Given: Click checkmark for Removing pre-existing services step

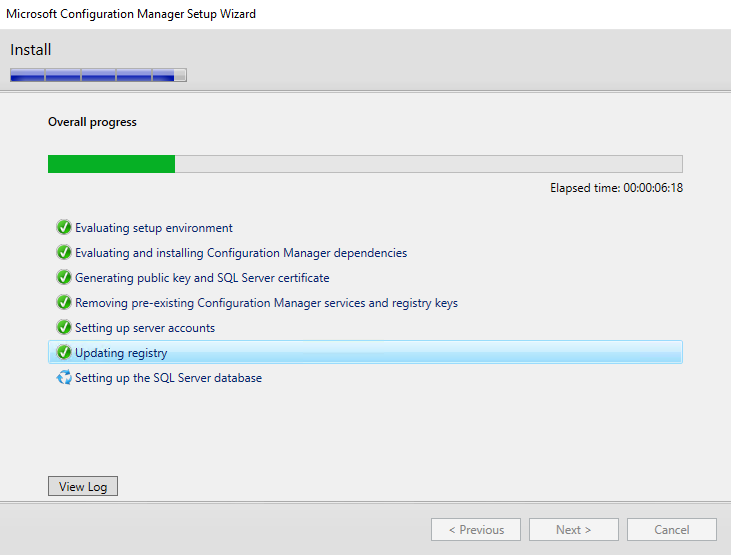Looking at the screenshot, I should 64,303.
